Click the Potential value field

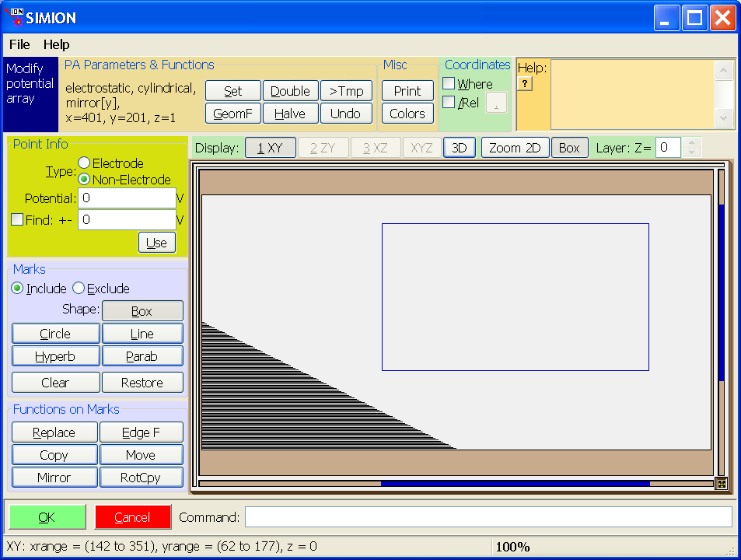(127, 198)
